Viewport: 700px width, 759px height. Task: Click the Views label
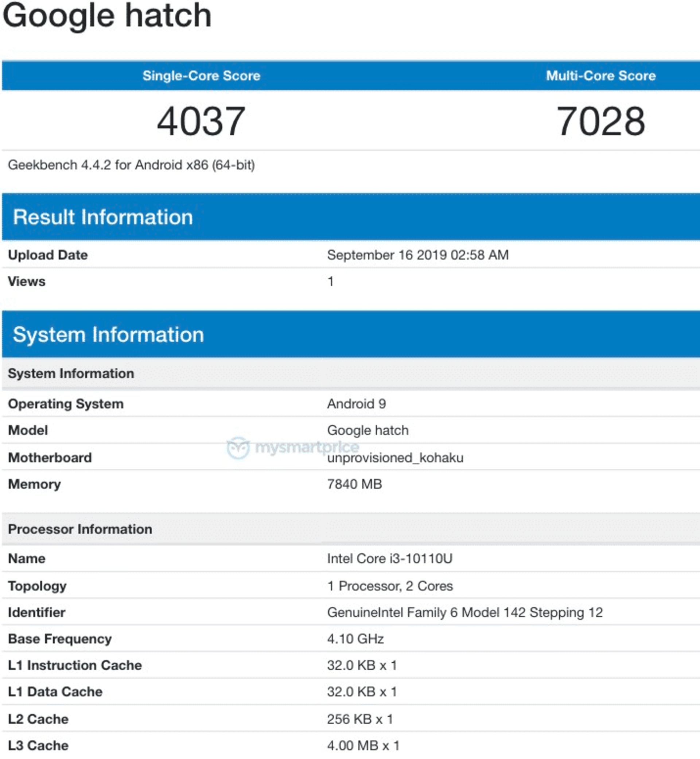coord(27,282)
